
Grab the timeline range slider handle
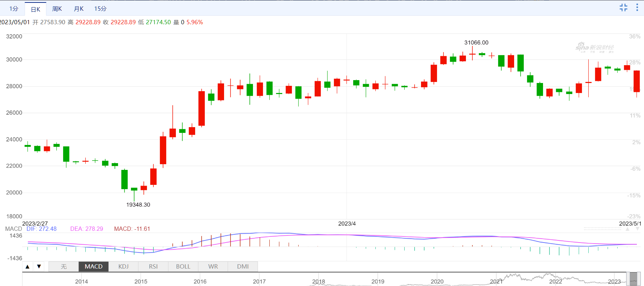pos(634,279)
